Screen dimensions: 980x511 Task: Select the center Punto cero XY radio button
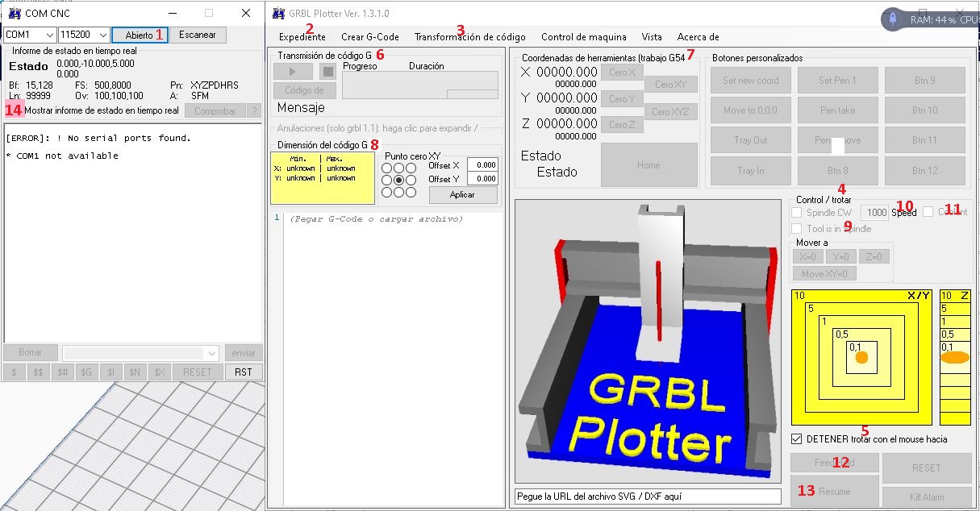(398, 180)
